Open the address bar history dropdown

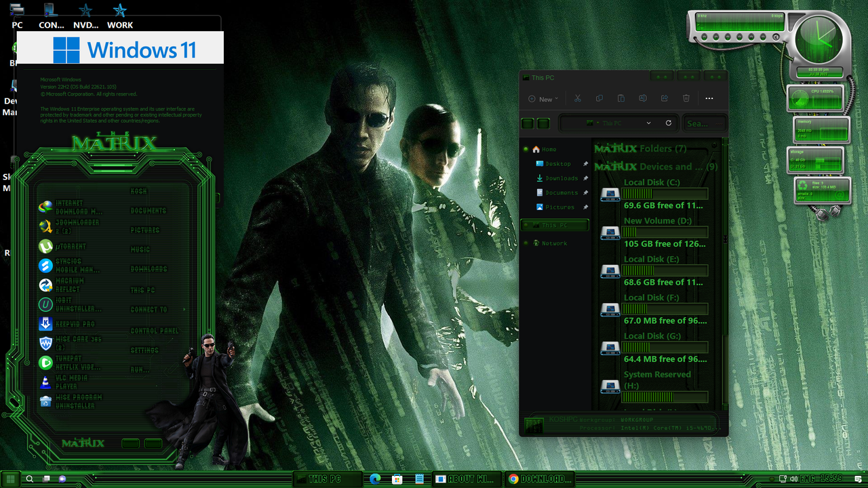[x=649, y=123]
